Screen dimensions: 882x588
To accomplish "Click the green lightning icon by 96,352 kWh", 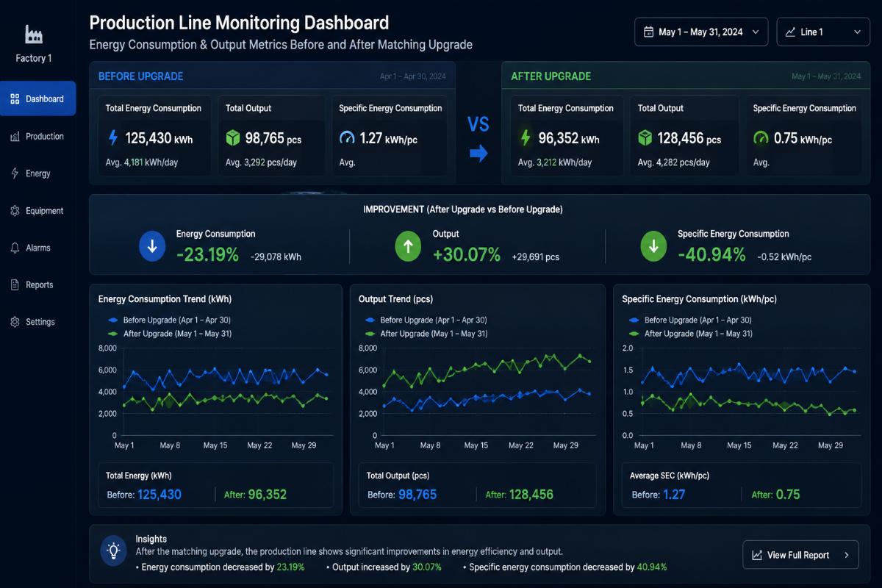I will tap(526, 137).
